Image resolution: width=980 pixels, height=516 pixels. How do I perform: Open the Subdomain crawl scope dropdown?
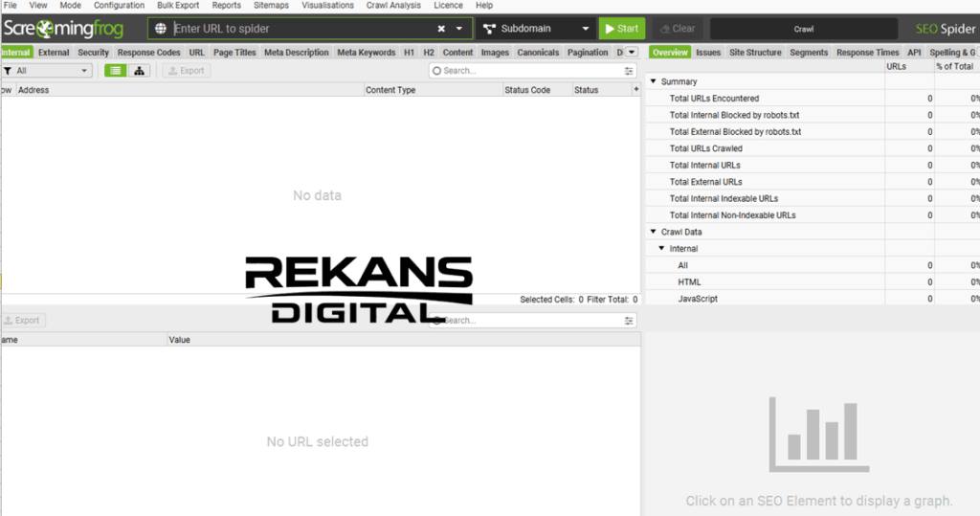click(x=535, y=29)
